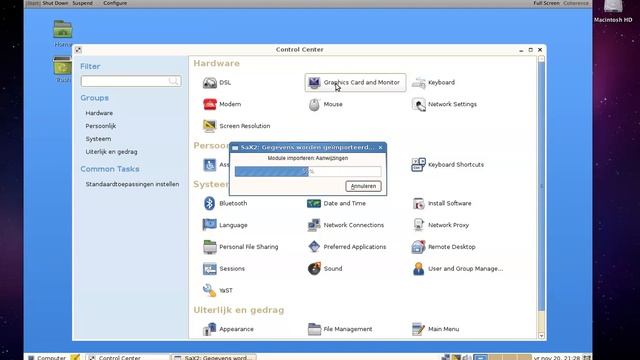Click the Control Center vertical scrollbar
The image size is (640, 360).
[541, 186]
